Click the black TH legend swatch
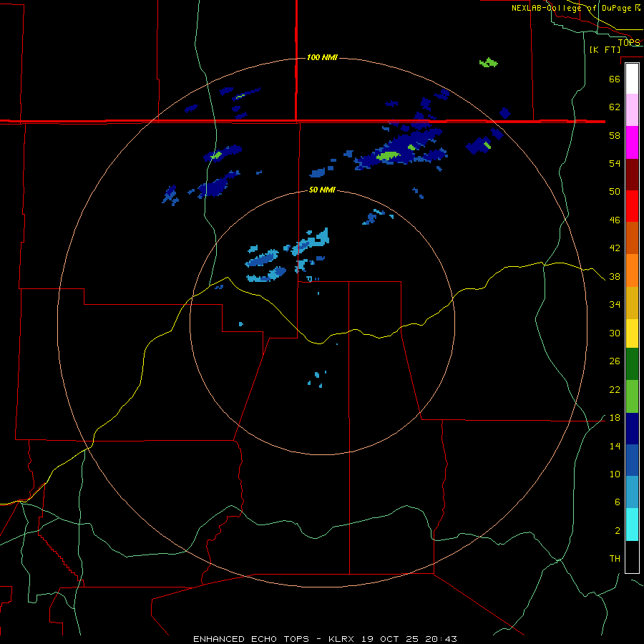This screenshot has width=644, height=644. pyautogui.click(x=632, y=557)
